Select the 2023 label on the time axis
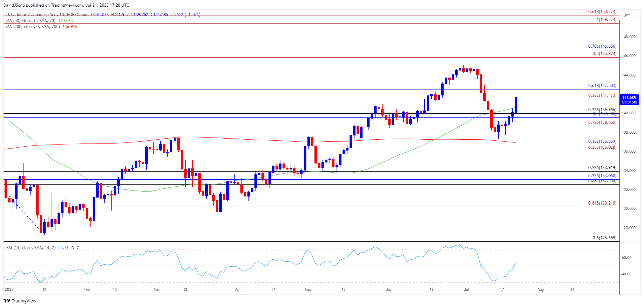The width and height of the screenshot is (644, 307). pos(9,289)
